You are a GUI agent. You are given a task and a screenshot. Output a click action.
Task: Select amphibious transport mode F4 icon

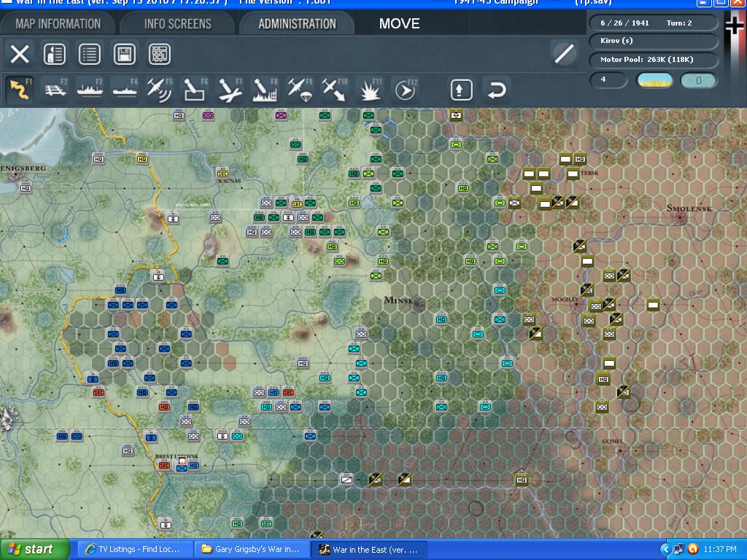point(125,89)
